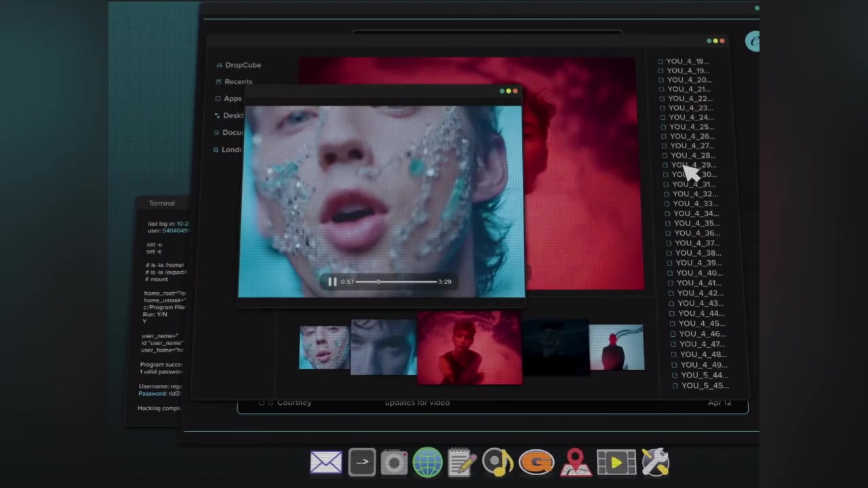Click the London sidebar icon

click(216, 149)
